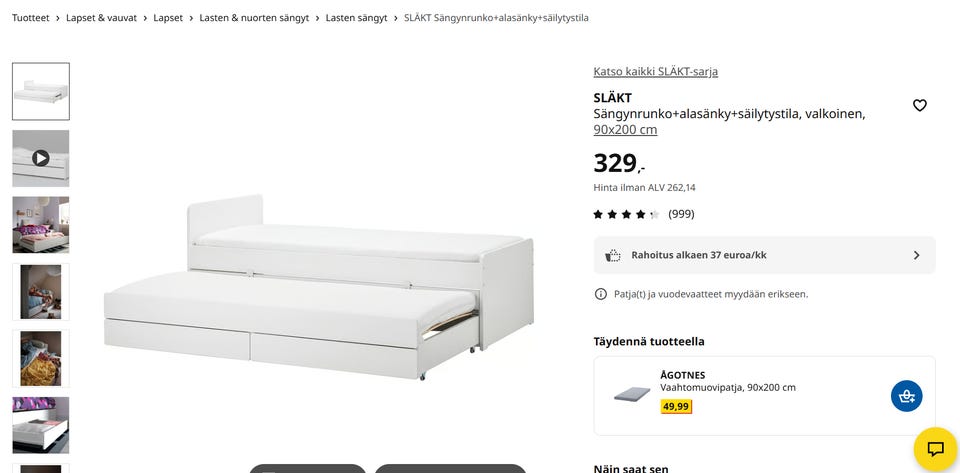Navigate to Lasten & nuorten sängyt breadcrumb
The width and height of the screenshot is (960, 473).
[x=254, y=18]
